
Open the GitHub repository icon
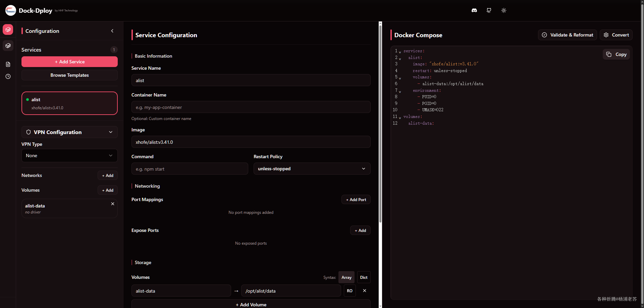(489, 11)
